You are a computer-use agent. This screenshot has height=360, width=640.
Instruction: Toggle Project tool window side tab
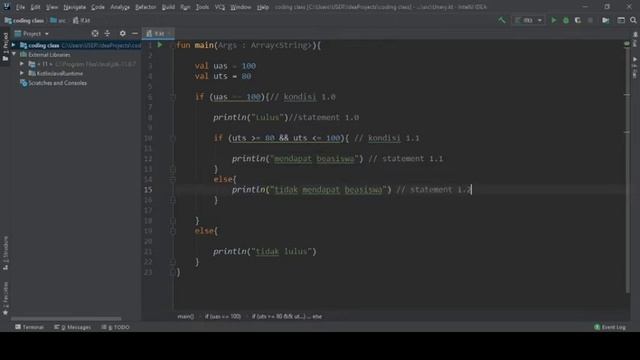pos(5,47)
